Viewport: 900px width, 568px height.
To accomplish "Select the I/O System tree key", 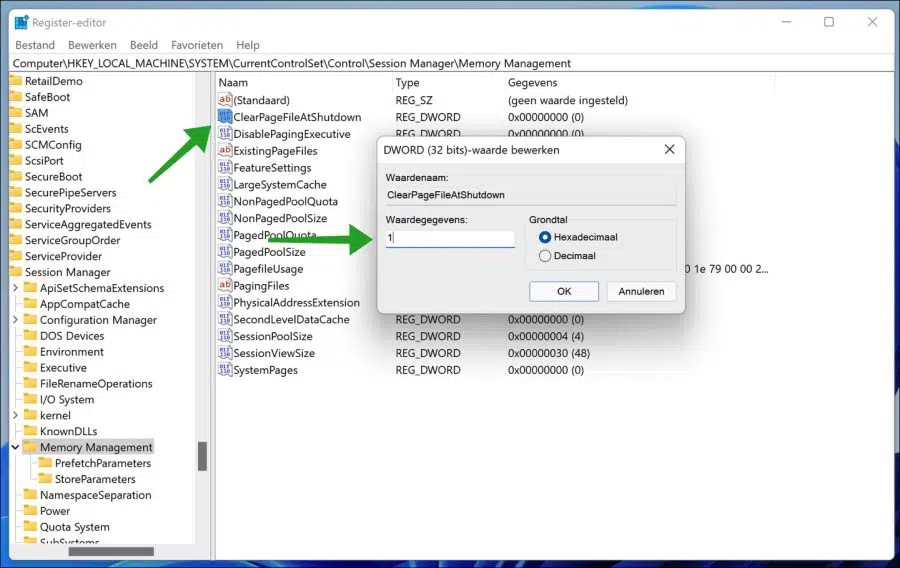I will (67, 399).
